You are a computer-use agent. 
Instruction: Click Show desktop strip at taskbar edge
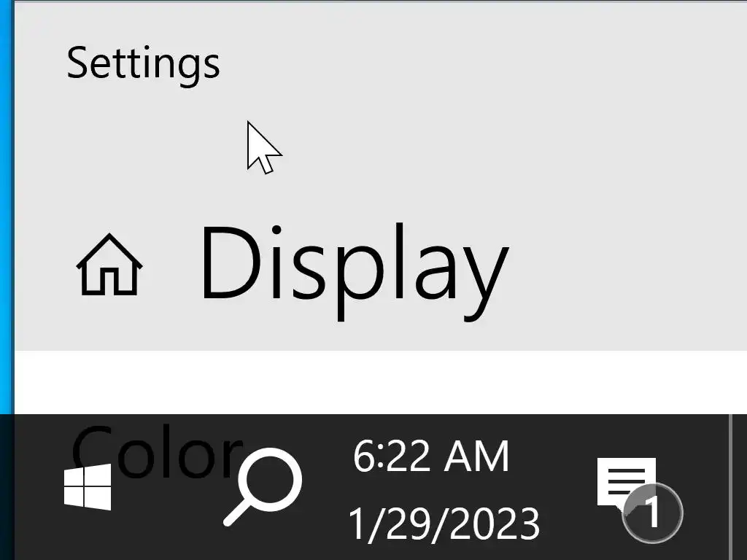(740, 486)
